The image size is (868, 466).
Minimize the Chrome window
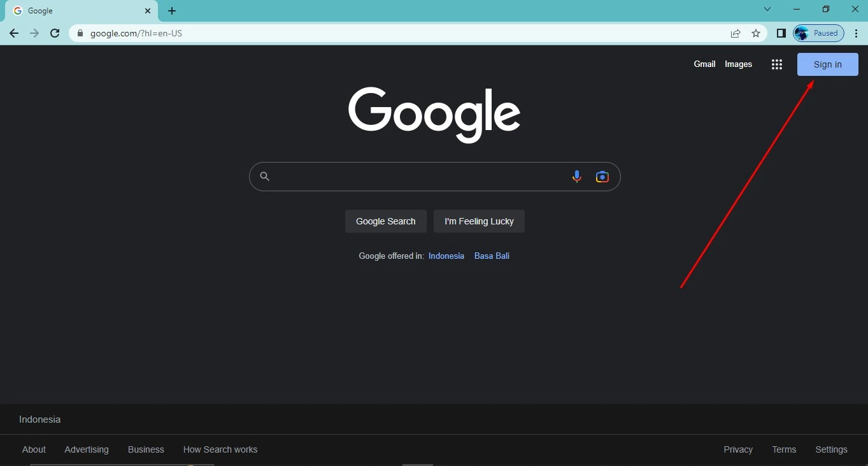[797, 10]
